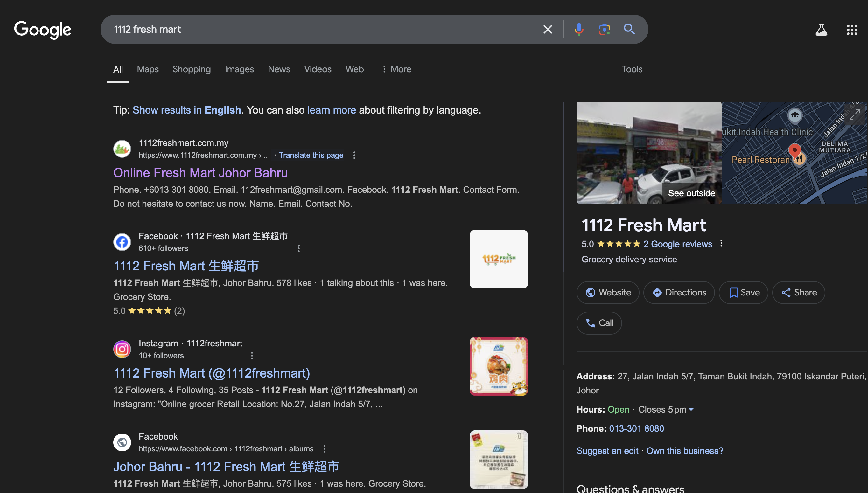Open three-dot menu beside Google reviews
This screenshot has width=868, height=493.
coord(721,243)
